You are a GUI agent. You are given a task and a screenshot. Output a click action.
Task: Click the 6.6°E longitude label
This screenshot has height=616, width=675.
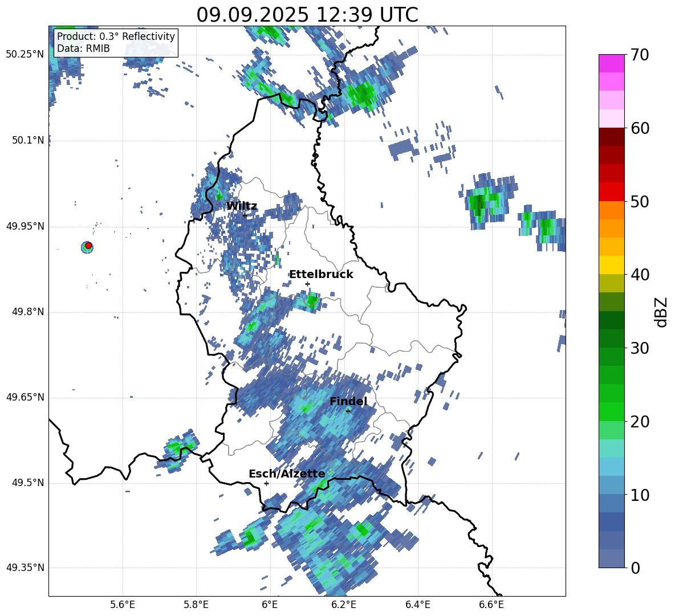pyautogui.click(x=491, y=605)
